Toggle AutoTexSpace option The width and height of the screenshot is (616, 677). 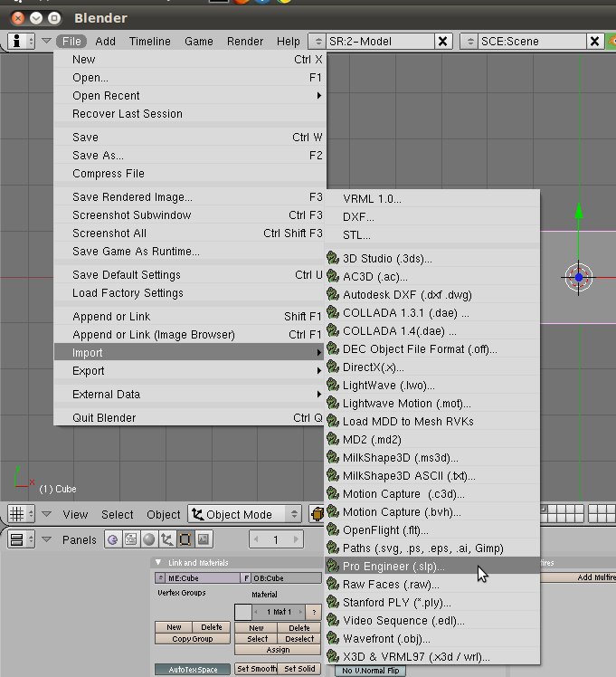point(193,670)
